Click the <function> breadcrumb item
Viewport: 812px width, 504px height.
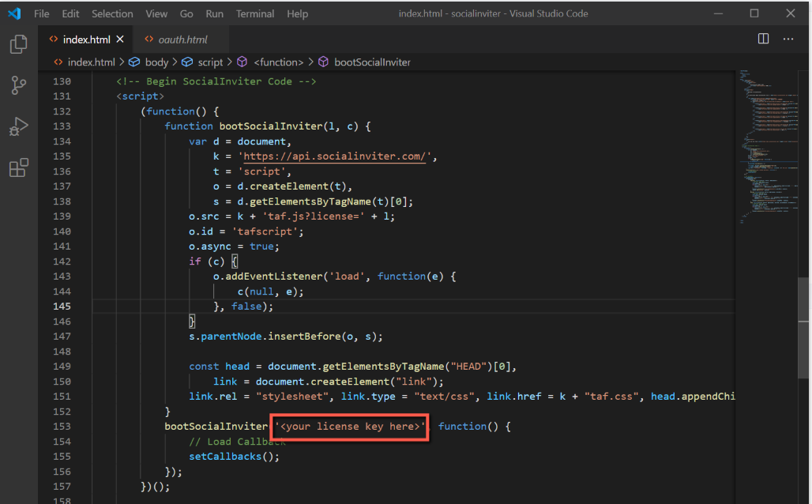coord(279,62)
